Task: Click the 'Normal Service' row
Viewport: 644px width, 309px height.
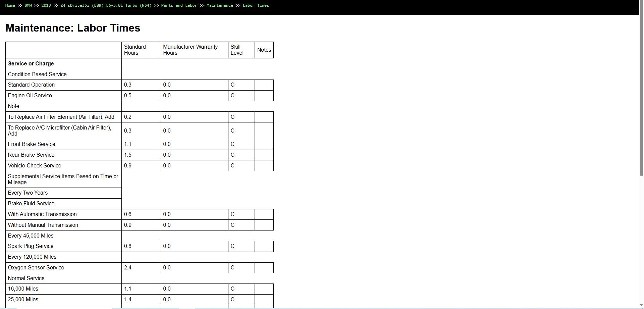Action: (x=63, y=278)
